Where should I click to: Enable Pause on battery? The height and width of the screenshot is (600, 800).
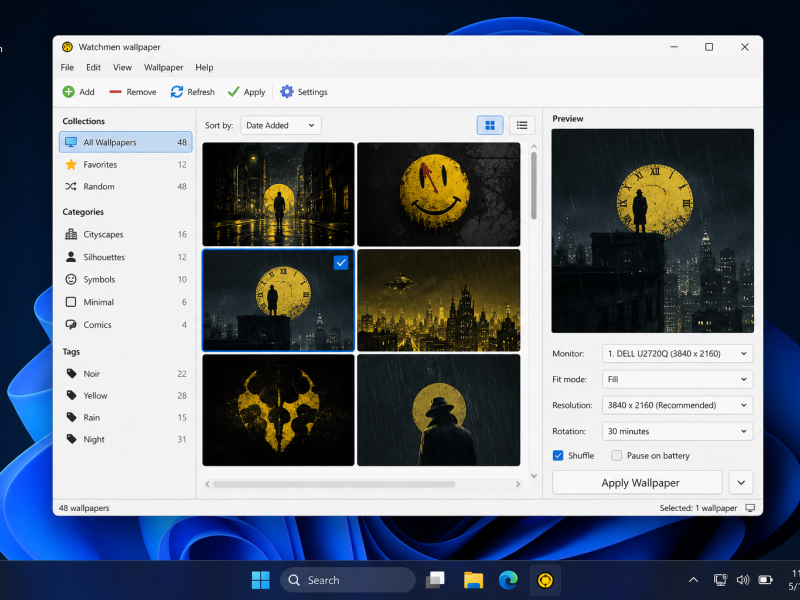pos(616,456)
